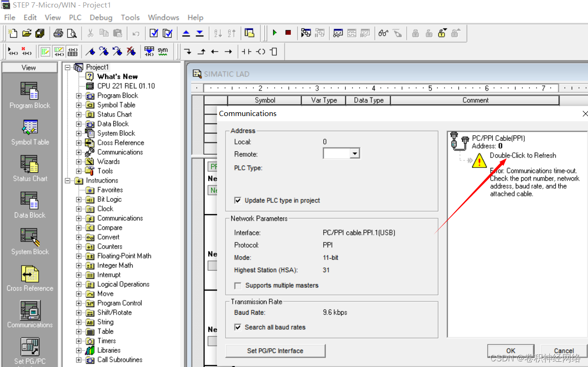Select Call Subroutines tree item

120,359
